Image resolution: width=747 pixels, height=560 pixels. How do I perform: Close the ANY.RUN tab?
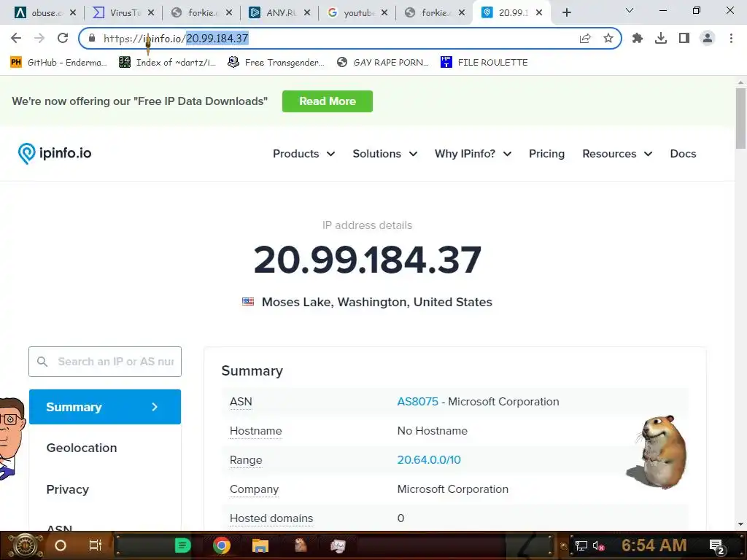click(x=307, y=13)
